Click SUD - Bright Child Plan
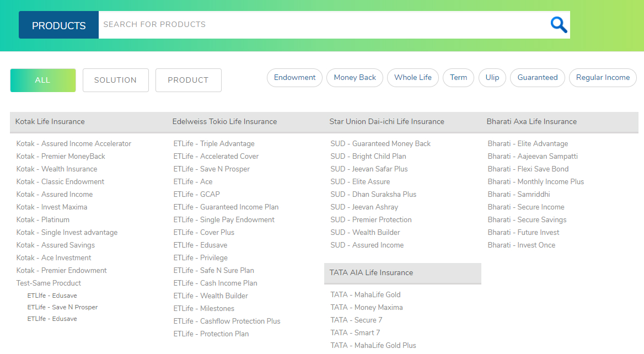 368,157
